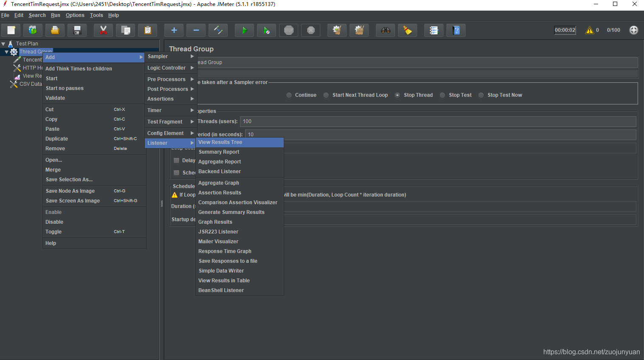Open the Test Fragment submenu
The image size is (644, 360).
(170, 122)
